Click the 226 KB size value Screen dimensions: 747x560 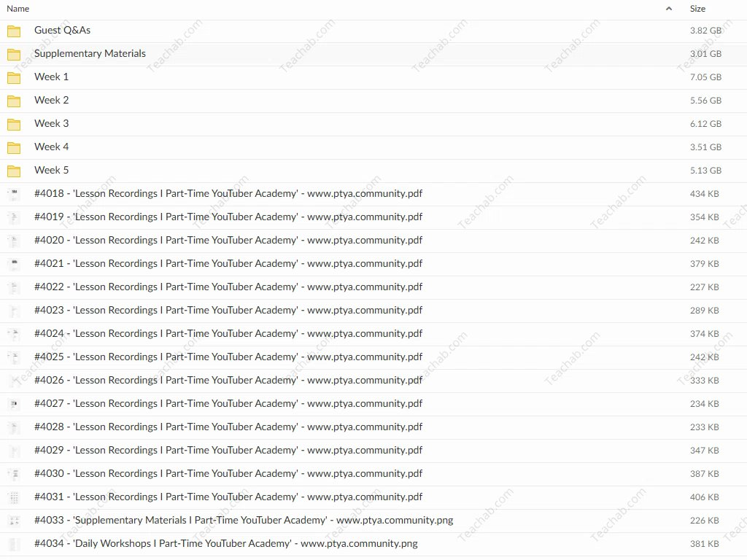coord(704,521)
